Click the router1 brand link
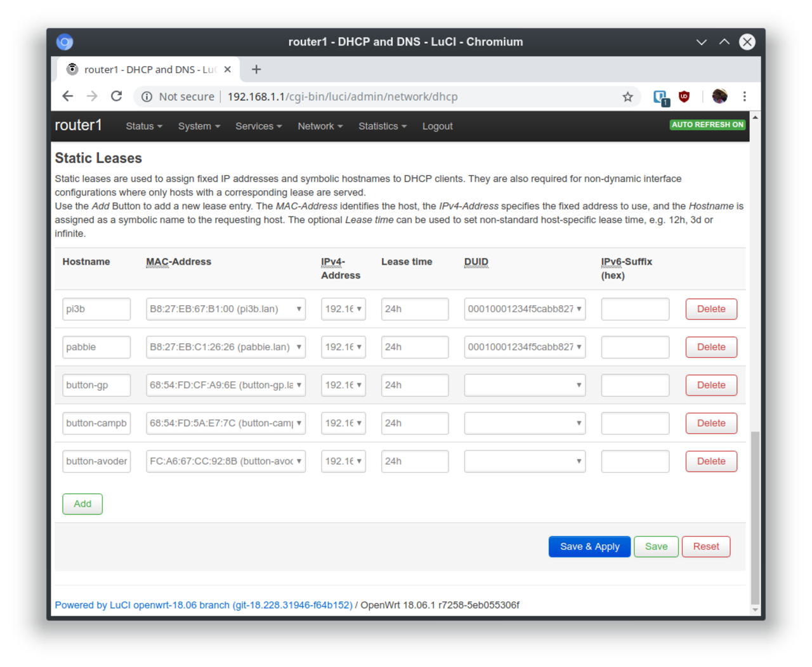Image resolution: width=812 pixels, height=667 pixels. point(78,125)
